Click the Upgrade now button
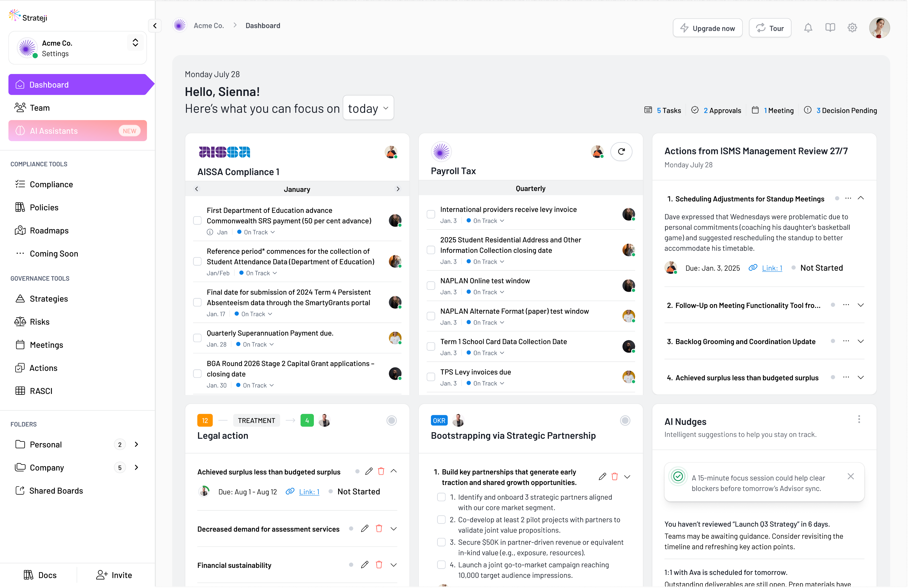The width and height of the screenshot is (908, 588). point(707,28)
